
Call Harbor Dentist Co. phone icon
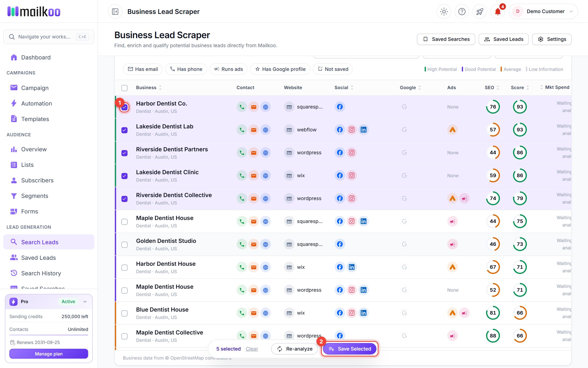[x=242, y=107]
